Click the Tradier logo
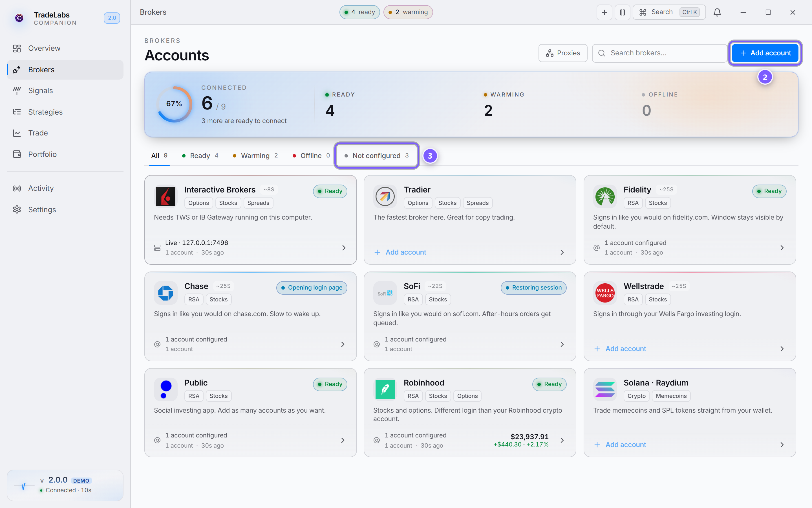Viewport: 812px width, 508px height. [x=385, y=196]
